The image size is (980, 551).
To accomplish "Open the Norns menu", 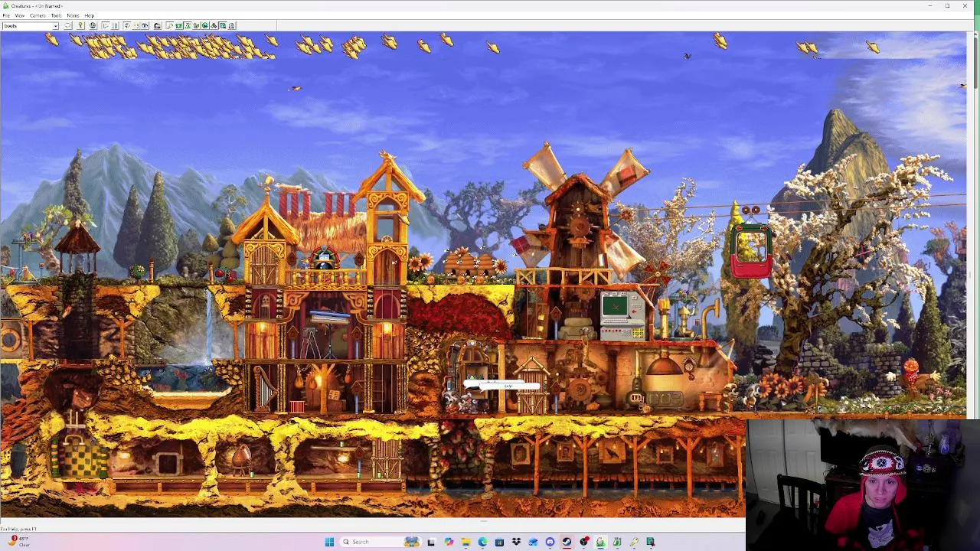I will [73, 15].
